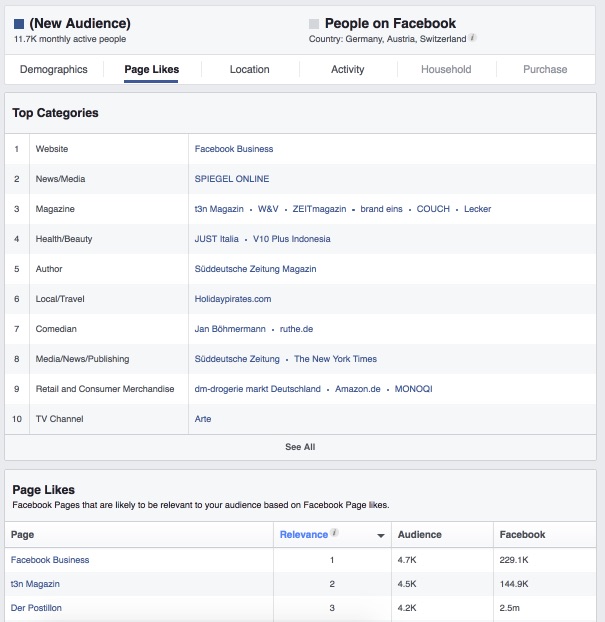Open Facebook Business in Page Likes table
The image size is (605, 622).
50,560
